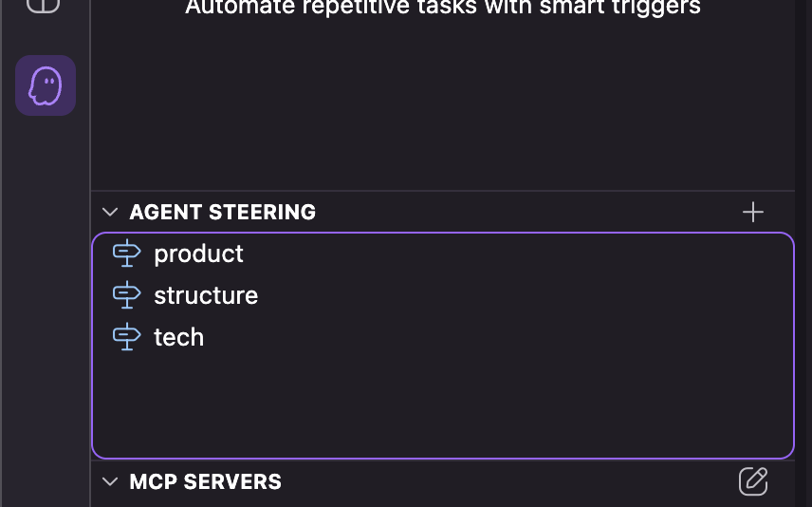The height and width of the screenshot is (507, 812).
Task: Open MCP servers config with the edit icon
Action: (752, 481)
